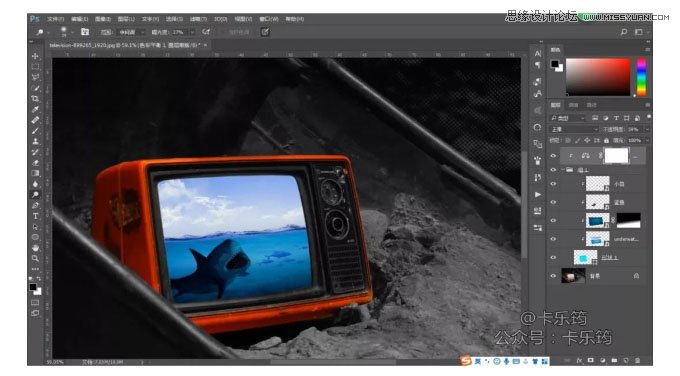The width and height of the screenshot is (680, 376).
Task: Click the red color picker field
Action: pyautogui.click(x=598, y=77)
